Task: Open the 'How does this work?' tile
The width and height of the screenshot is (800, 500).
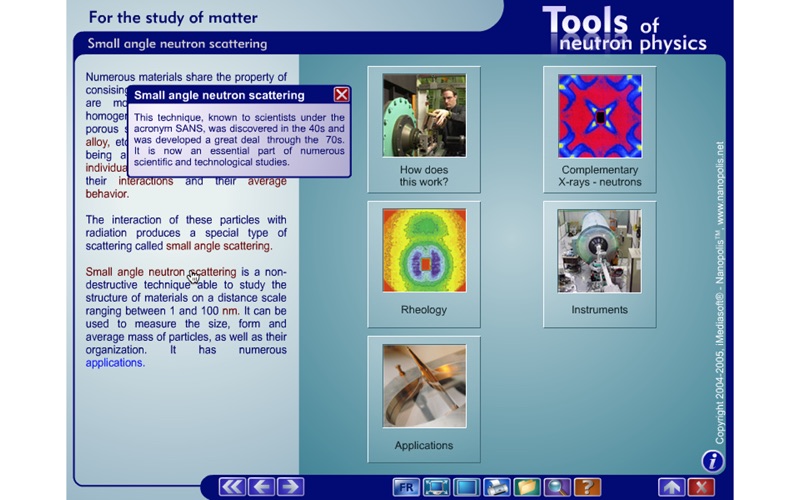Action: pyautogui.click(x=424, y=129)
